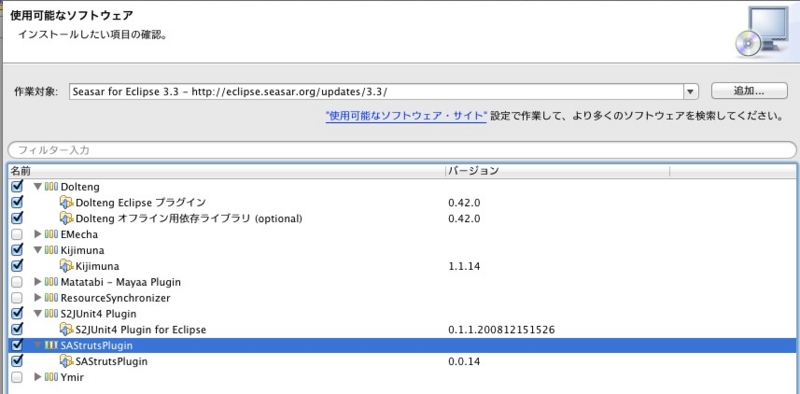Viewport: 800px width, 394px height.
Task: Expand the EMecha tree node
Action: coord(37,235)
